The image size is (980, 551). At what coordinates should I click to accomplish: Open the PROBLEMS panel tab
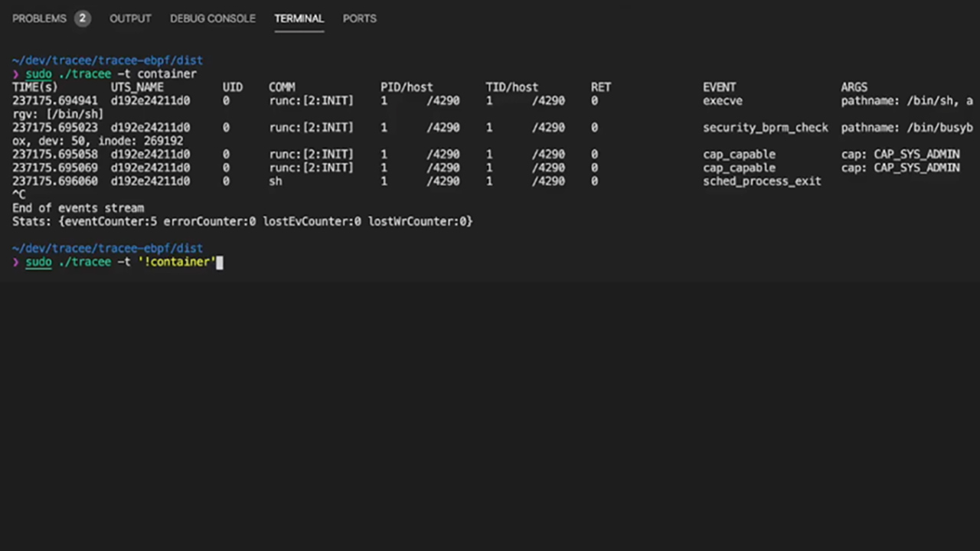tap(39, 18)
